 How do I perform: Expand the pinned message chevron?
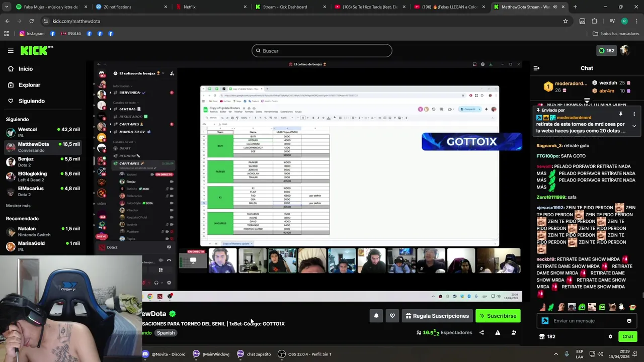click(634, 126)
